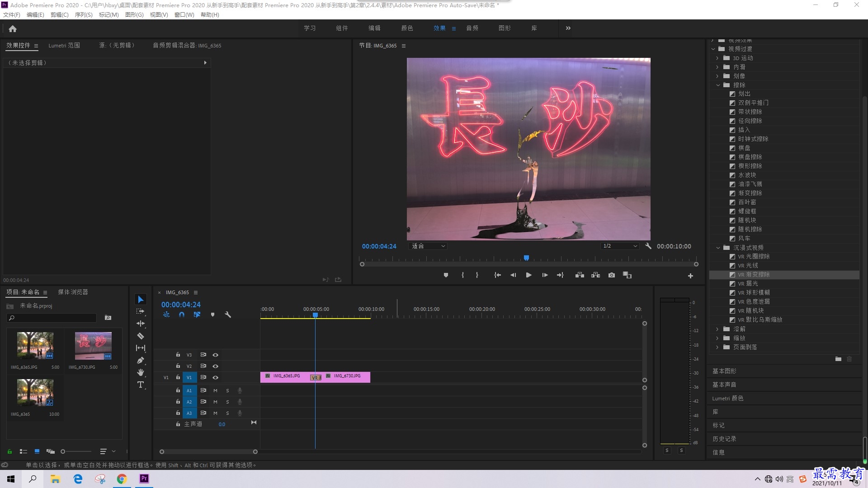Toggle lock on V3 track

(178, 355)
